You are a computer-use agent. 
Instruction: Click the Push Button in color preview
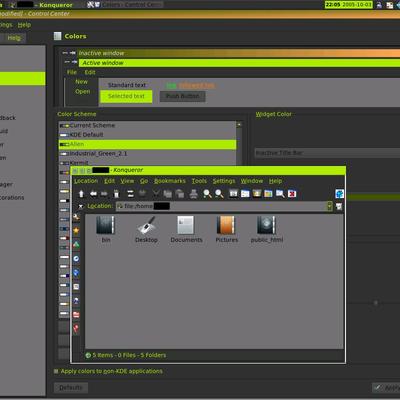tap(182, 96)
